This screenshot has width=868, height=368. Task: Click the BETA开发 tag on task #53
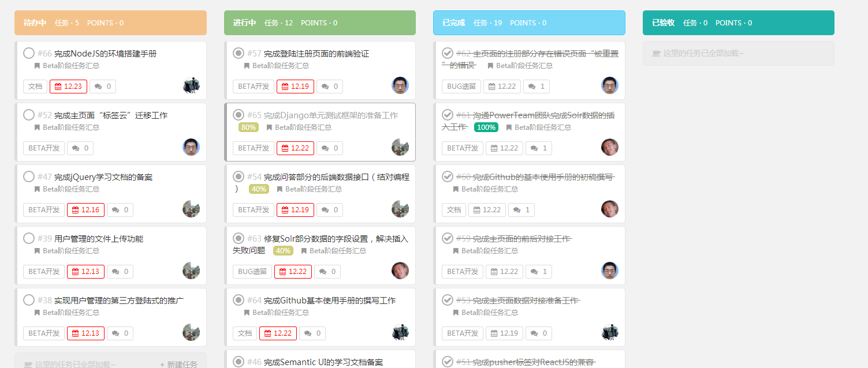pos(463,333)
